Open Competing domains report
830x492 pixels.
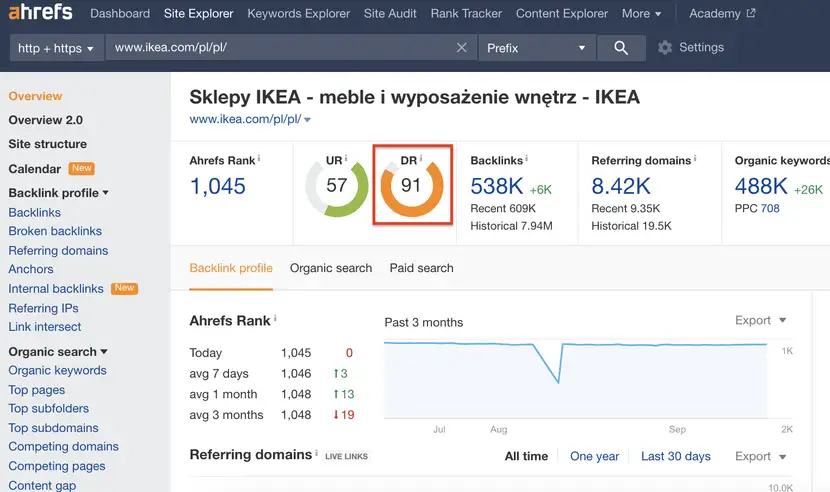64,446
